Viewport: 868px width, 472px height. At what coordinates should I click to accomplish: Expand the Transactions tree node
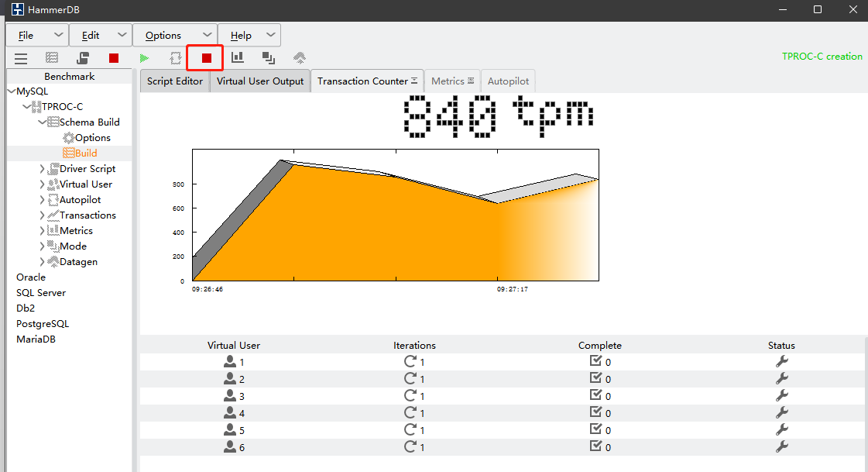[x=42, y=215]
